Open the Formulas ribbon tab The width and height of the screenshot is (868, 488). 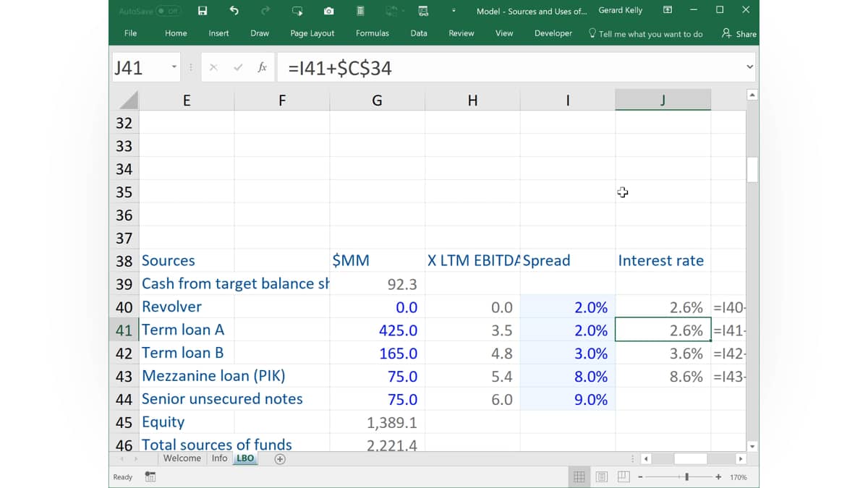[x=373, y=33]
